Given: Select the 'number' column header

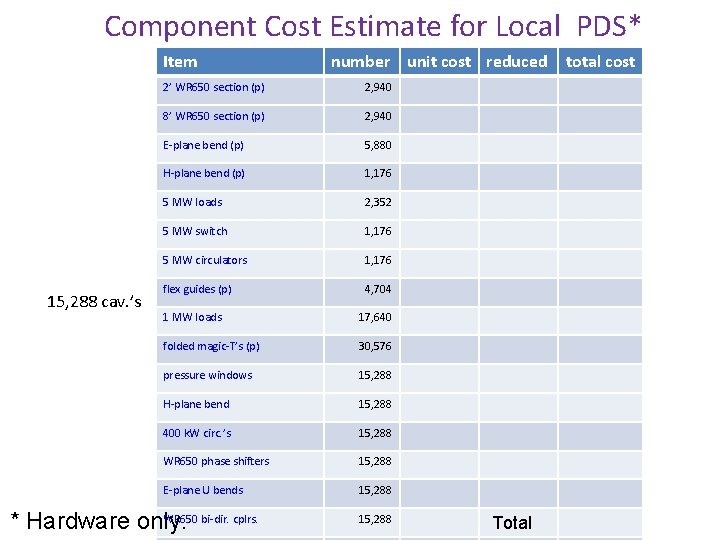Looking at the screenshot, I should tap(360, 62).
